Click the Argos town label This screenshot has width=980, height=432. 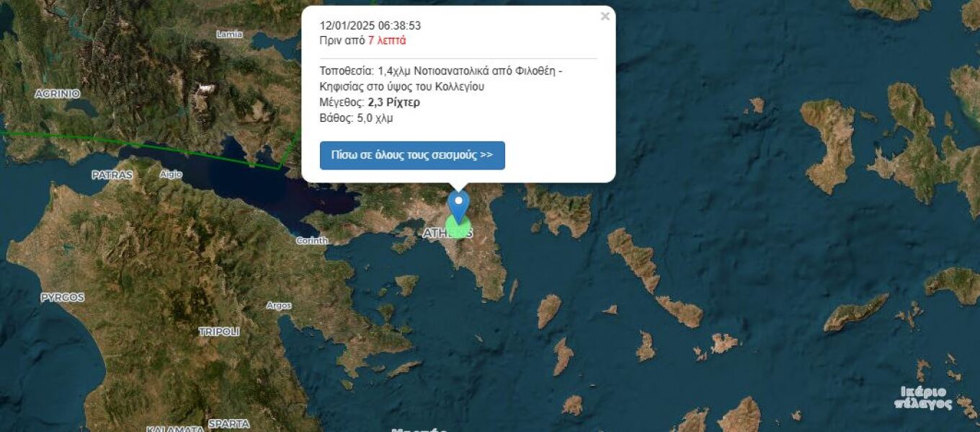coord(279,306)
